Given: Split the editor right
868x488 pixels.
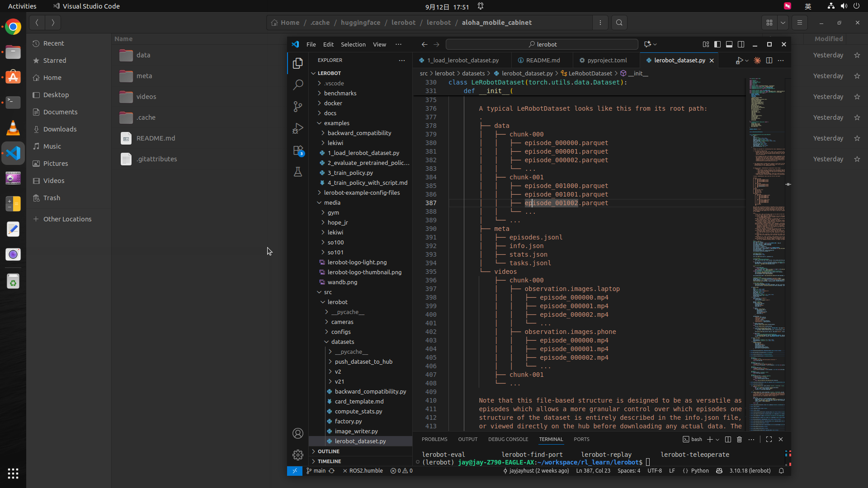Looking at the screenshot, I should 769,60.
